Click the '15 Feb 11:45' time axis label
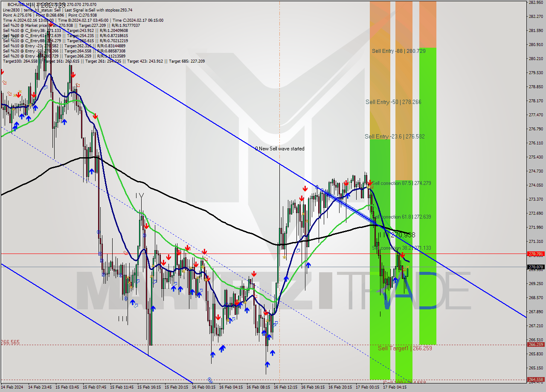The image size is (546, 392). point(122,388)
